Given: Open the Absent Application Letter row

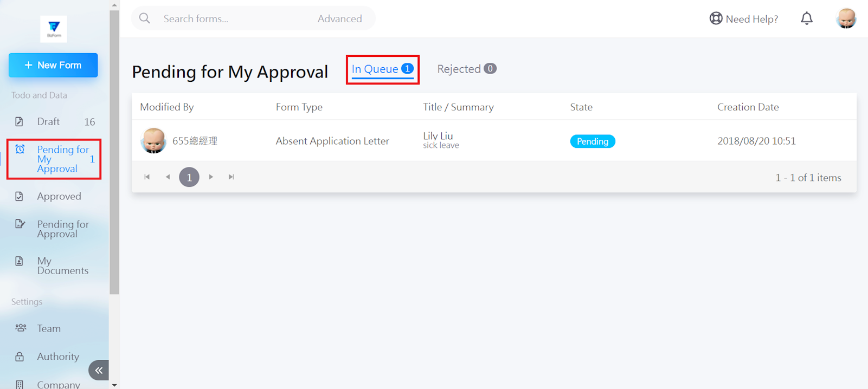Looking at the screenshot, I should tap(494, 141).
